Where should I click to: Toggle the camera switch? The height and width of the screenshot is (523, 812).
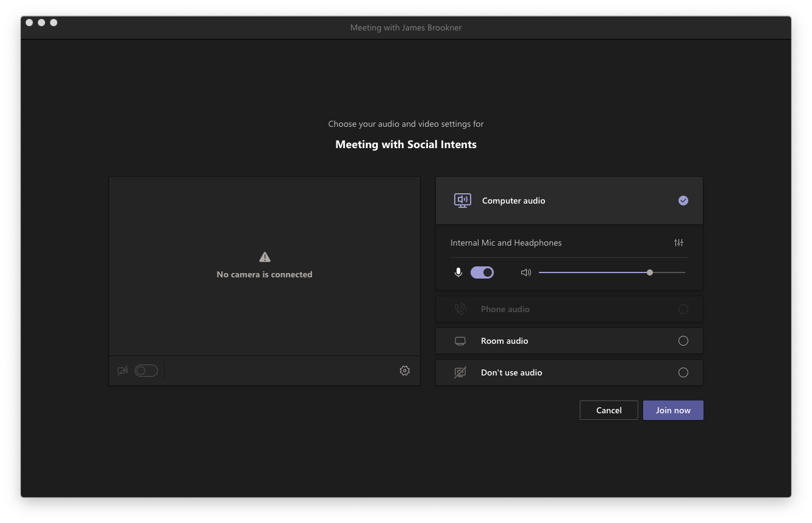(146, 371)
